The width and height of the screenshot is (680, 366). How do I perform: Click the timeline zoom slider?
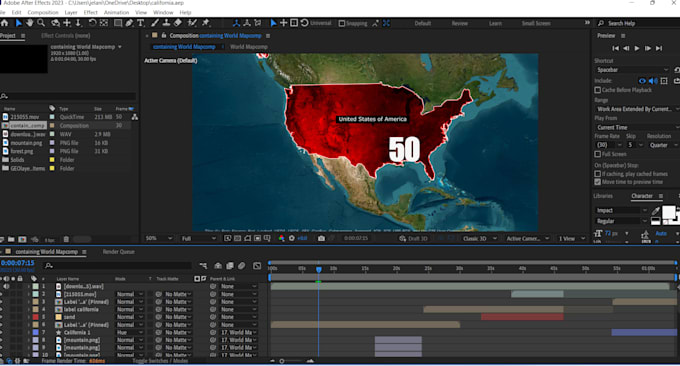(282, 361)
